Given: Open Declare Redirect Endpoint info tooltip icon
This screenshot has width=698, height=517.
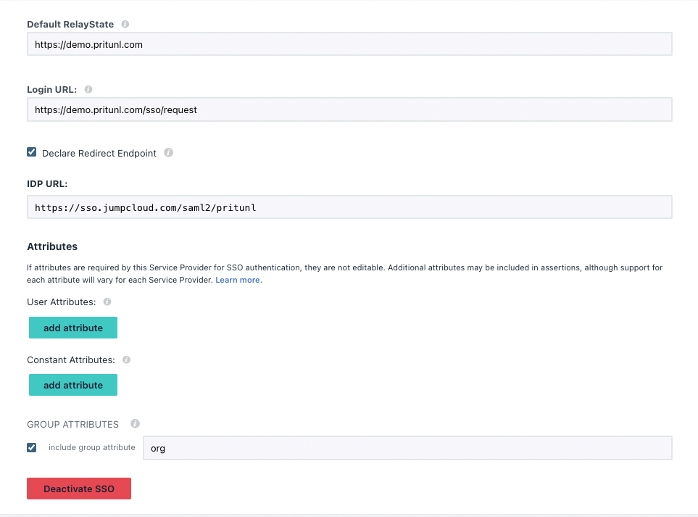Looking at the screenshot, I should pyautogui.click(x=168, y=153).
